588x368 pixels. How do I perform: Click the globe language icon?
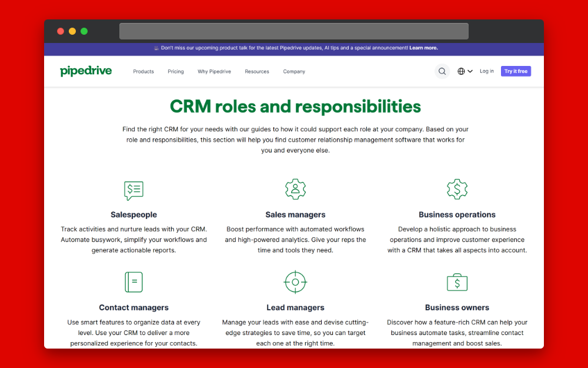(x=461, y=71)
